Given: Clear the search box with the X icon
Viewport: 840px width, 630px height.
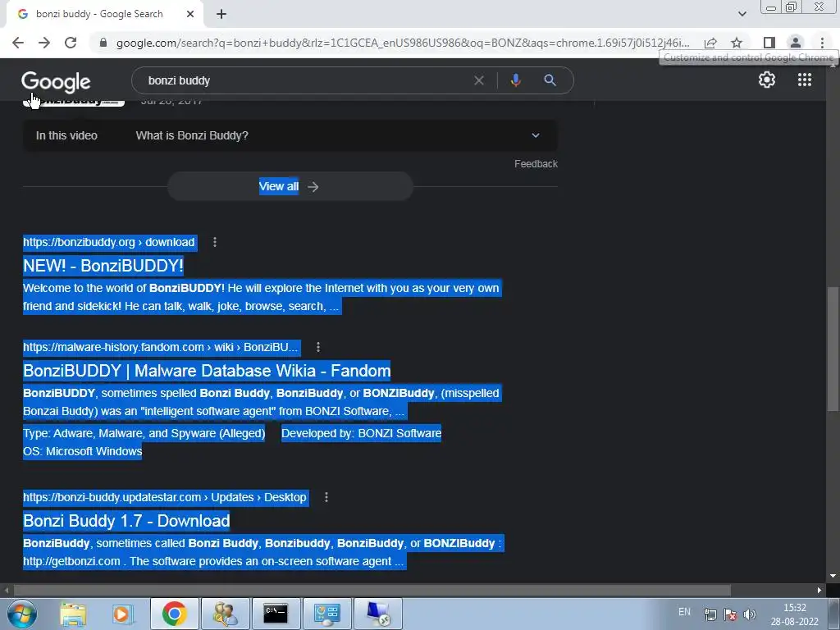Looking at the screenshot, I should tap(479, 80).
